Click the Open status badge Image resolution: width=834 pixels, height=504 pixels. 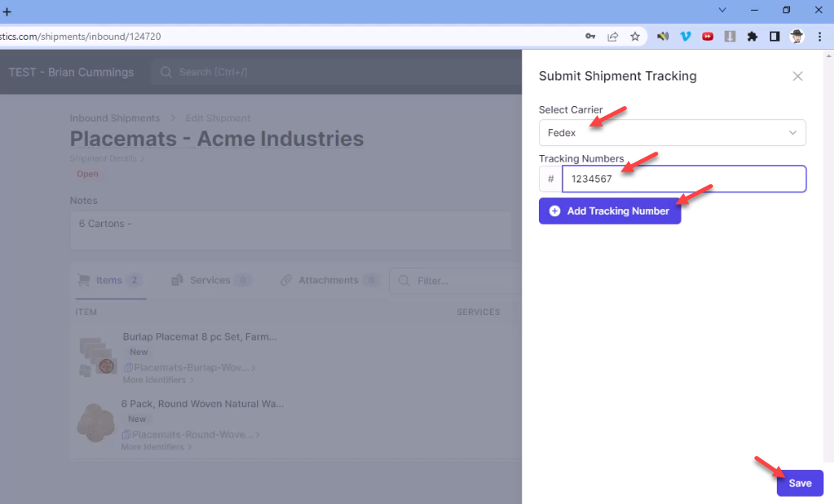(x=87, y=174)
